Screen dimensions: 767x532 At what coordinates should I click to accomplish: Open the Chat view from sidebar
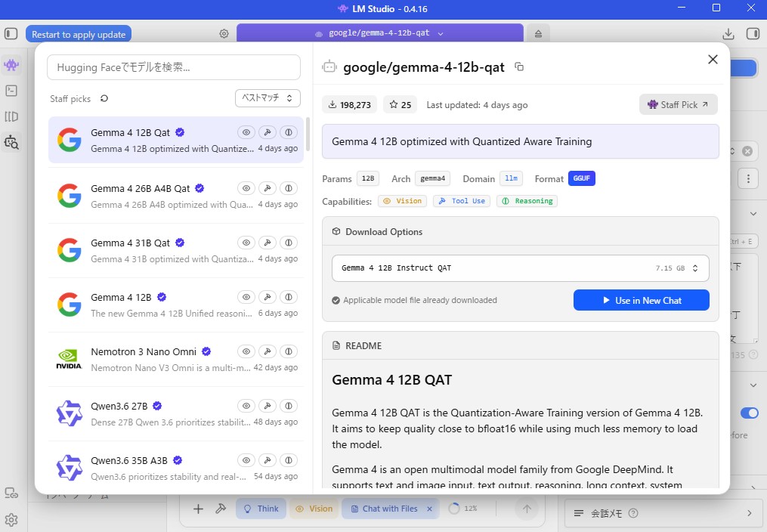coord(11,64)
